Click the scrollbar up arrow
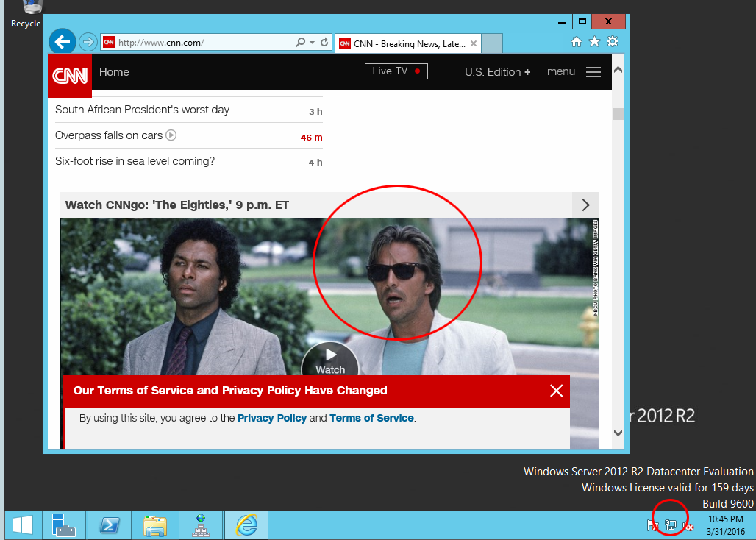 [618, 70]
